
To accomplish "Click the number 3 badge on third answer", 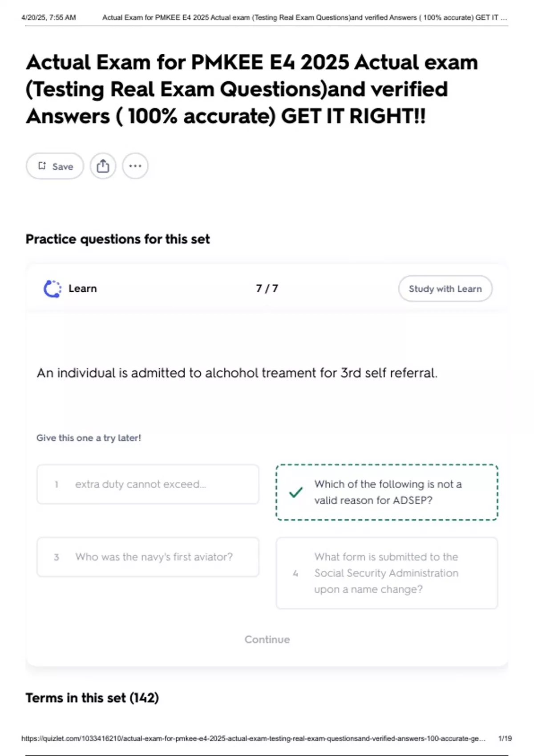I will click(x=57, y=557).
